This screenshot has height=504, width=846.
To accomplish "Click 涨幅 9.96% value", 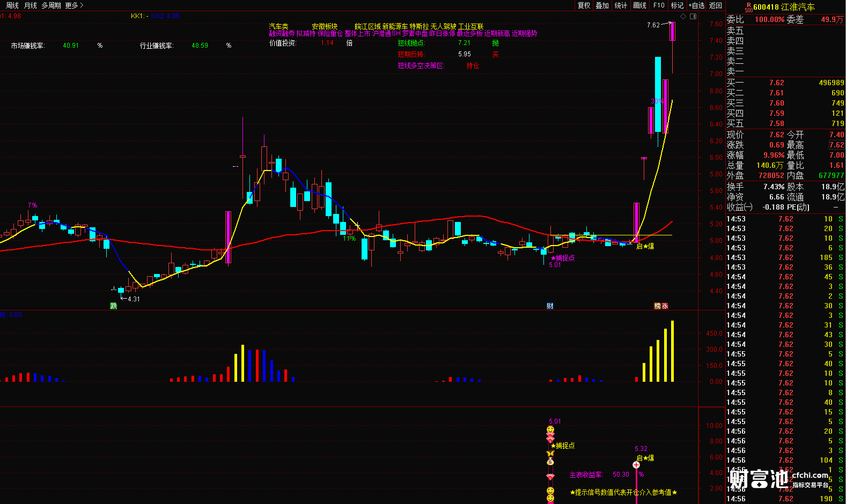I will 774,155.
